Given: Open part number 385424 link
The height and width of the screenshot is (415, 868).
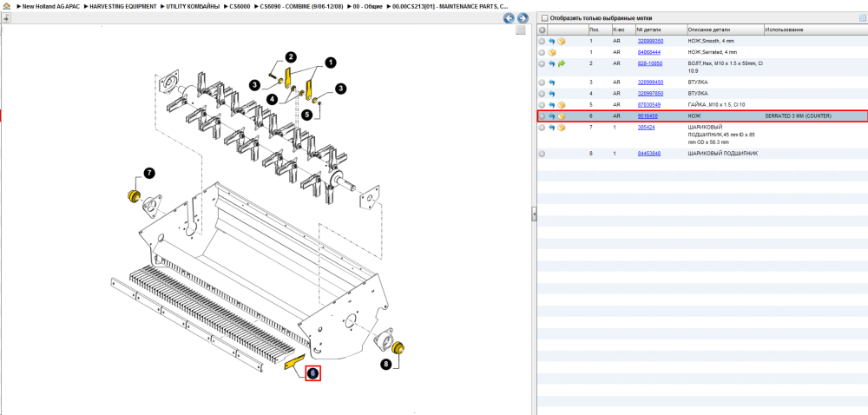Looking at the screenshot, I should point(646,128).
